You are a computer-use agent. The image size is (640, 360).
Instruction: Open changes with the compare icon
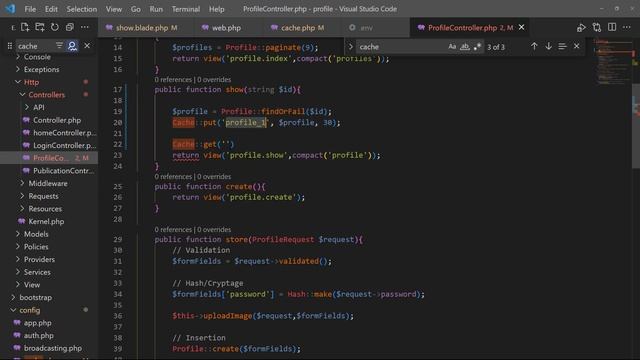(597, 28)
